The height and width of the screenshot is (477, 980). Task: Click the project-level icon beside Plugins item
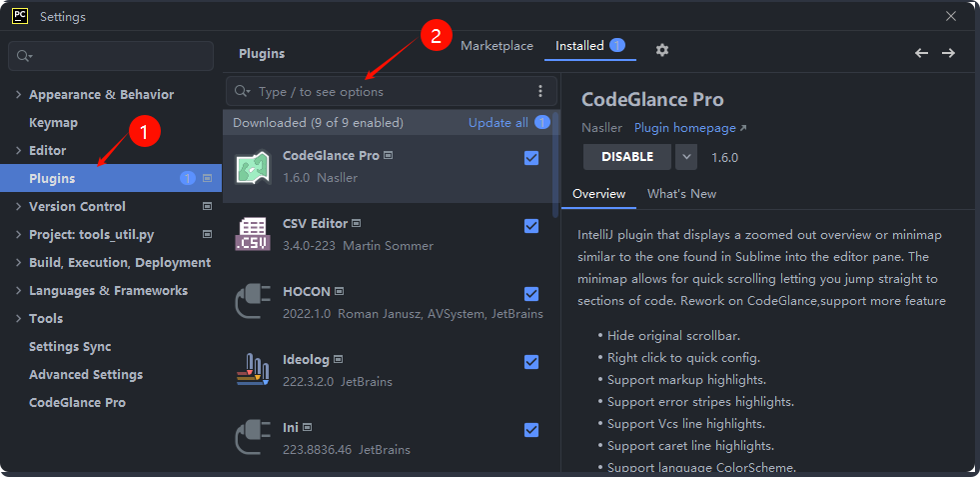pyautogui.click(x=208, y=178)
